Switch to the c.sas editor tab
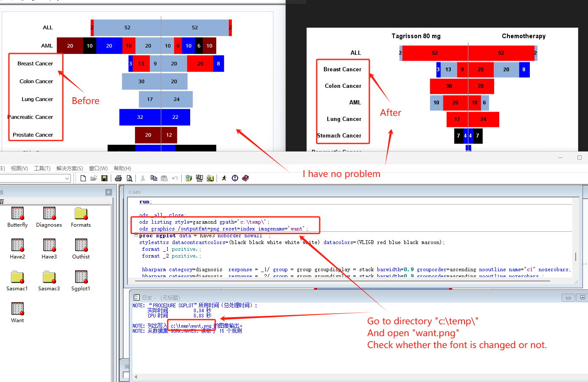588x382 pixels. coord(134,192)
